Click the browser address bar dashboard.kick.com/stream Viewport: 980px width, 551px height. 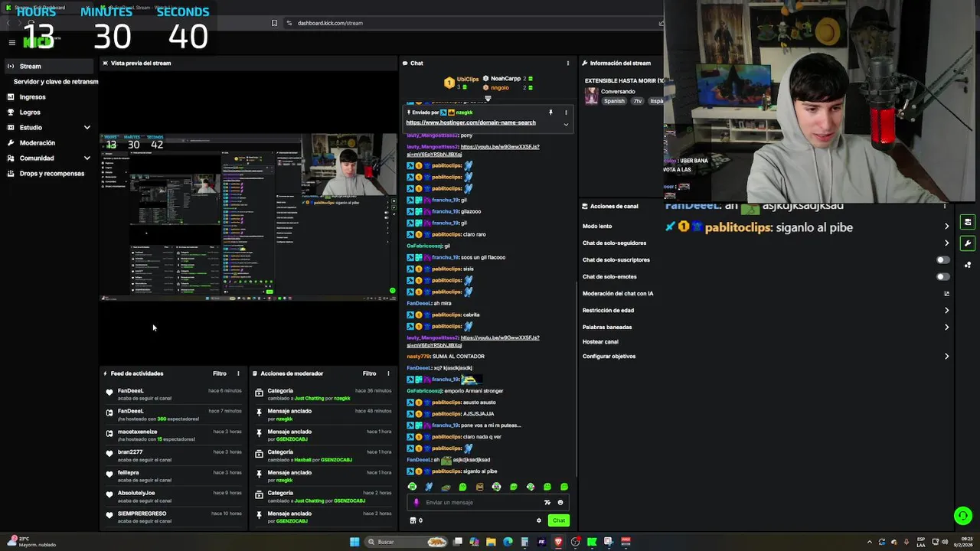pos(330,23)
